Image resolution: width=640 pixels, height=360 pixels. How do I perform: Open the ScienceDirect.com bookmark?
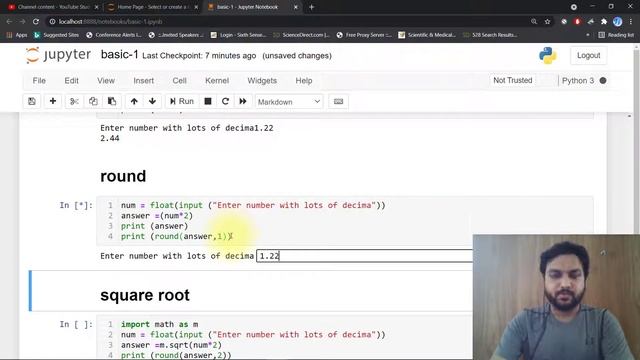coord(301,35)
